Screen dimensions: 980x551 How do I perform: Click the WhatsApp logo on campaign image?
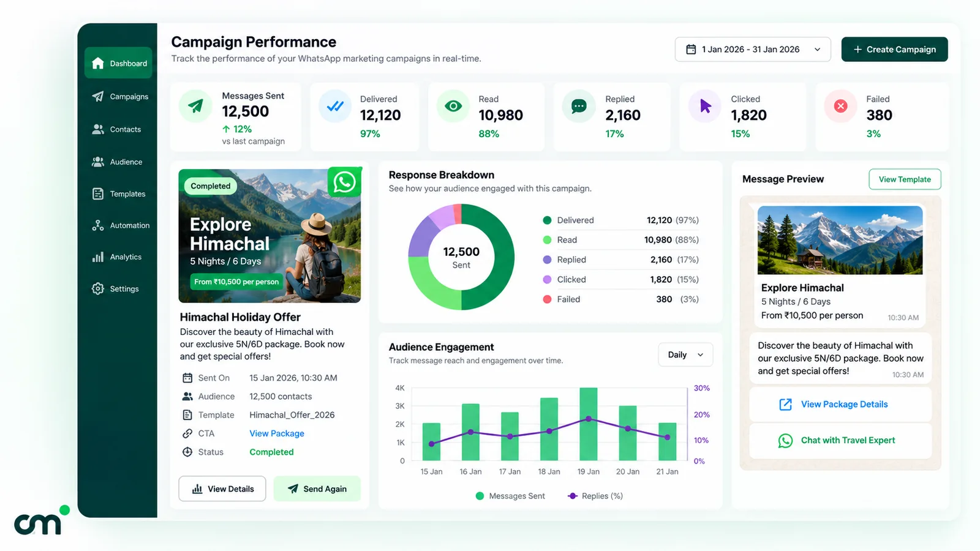tap(345, 182)
